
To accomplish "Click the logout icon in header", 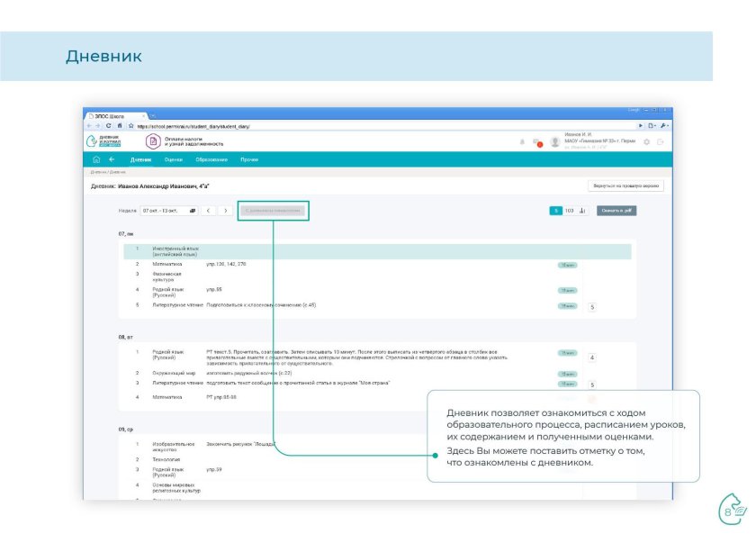I will click(x=660, y=142).
